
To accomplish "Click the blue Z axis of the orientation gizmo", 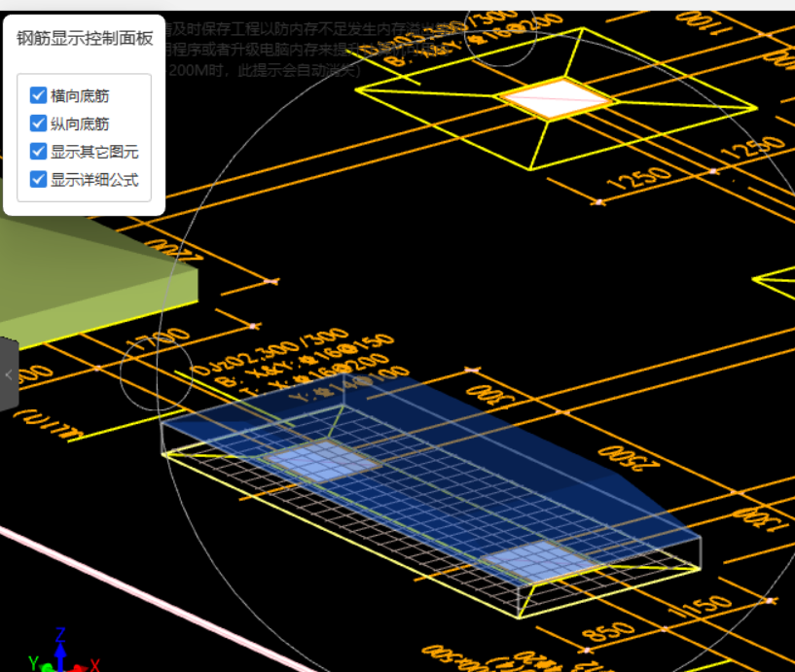I will coord(60,652).
